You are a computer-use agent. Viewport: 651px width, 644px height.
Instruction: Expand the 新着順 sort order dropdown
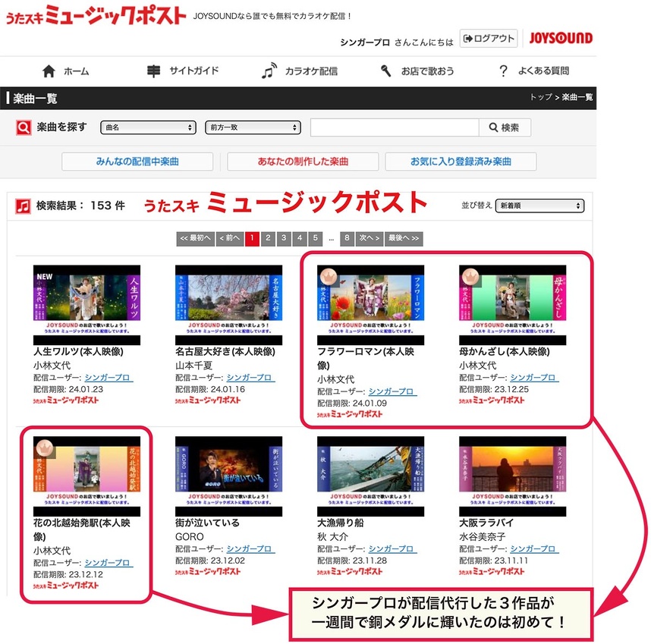point(539,206)
